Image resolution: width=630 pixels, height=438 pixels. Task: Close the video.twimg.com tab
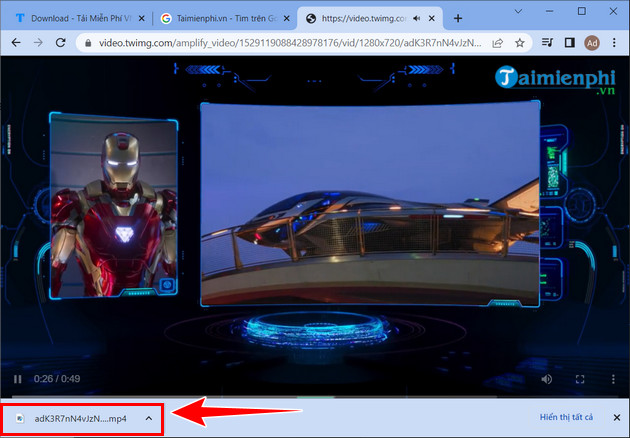coord(432,18)
